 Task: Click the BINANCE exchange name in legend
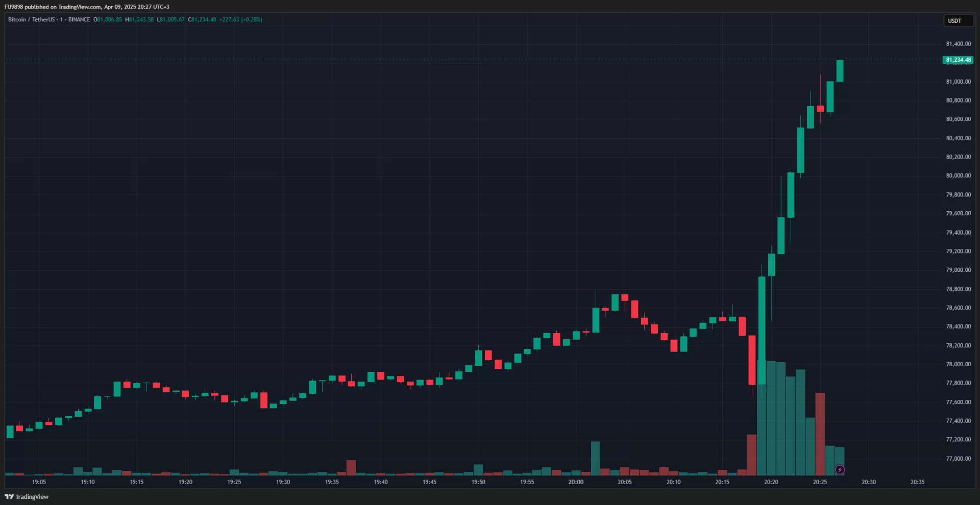coord(79,19)
